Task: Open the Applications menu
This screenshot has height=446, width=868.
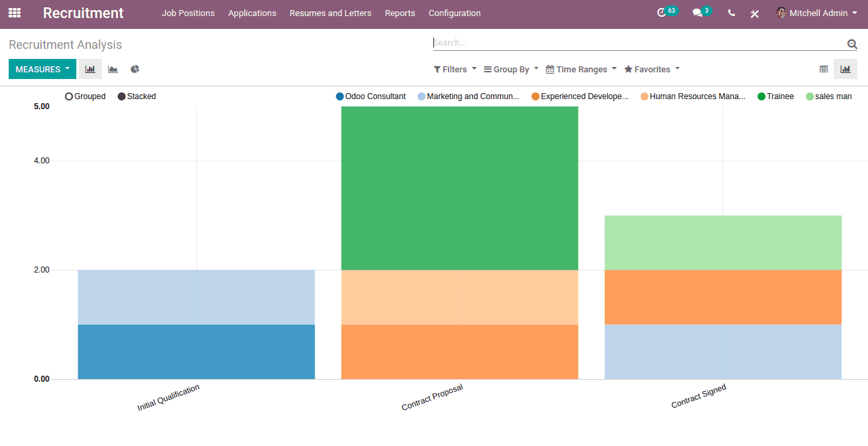Action: click(x=252, y=13)
